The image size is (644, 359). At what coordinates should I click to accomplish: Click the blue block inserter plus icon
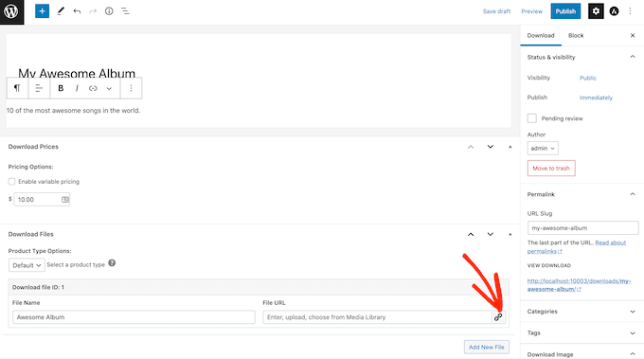[42, 11]
